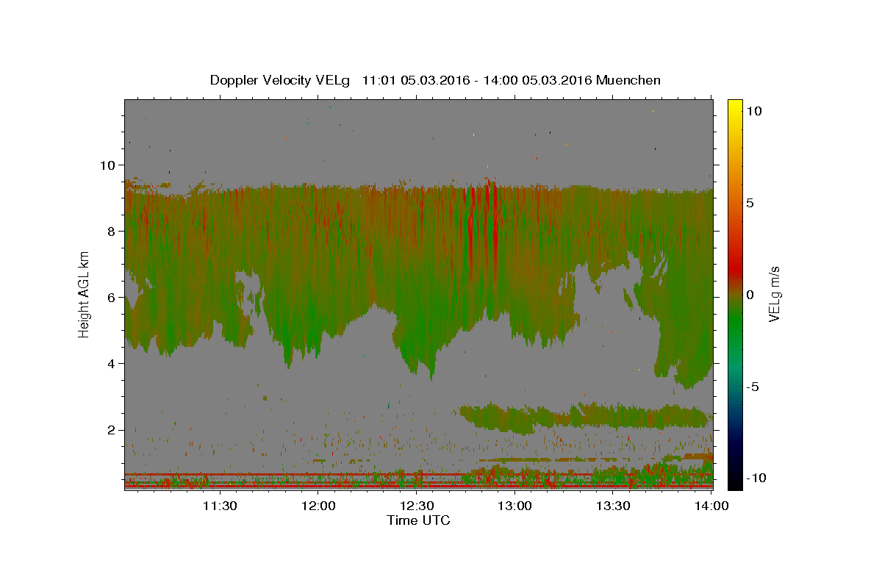882x588 pixels.
Task: Click the 13:30 time axis label
Action: pos(614,506)
